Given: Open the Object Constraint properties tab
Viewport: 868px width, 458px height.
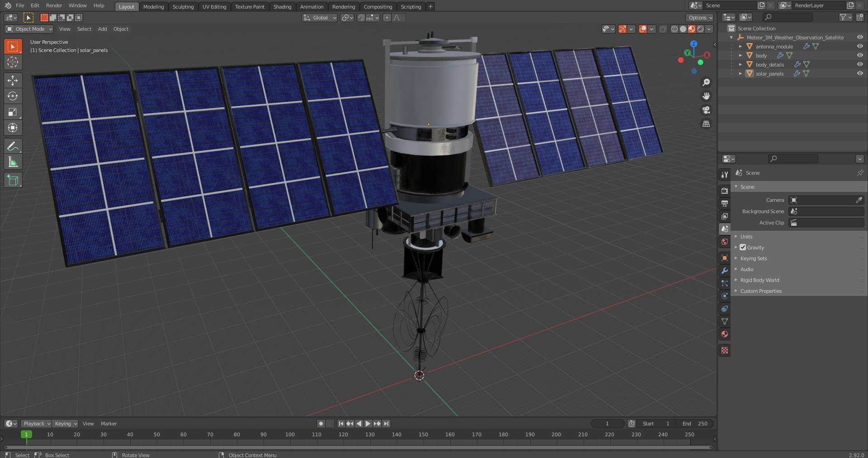Looking at the screenshot, I should click(725, 309).
